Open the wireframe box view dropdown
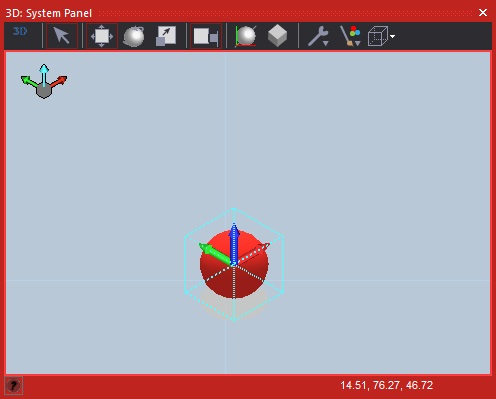This screenshot has height=399, width=496. [381, 36]
